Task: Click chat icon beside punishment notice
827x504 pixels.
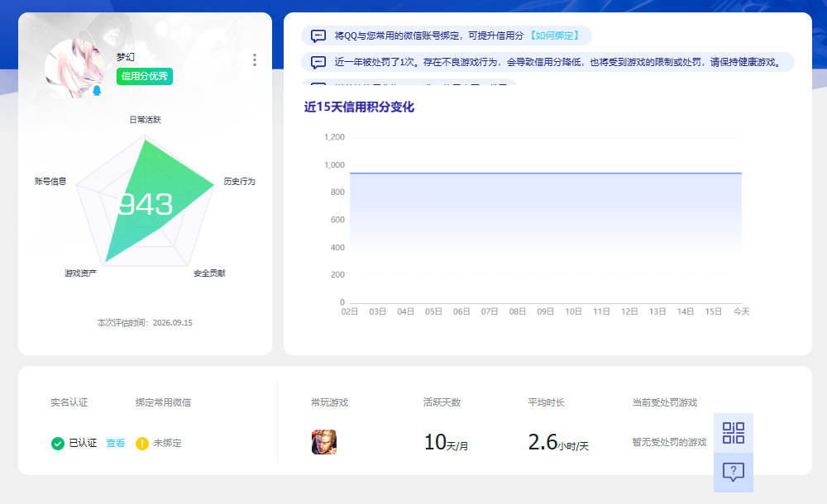Action: [318, 62]
